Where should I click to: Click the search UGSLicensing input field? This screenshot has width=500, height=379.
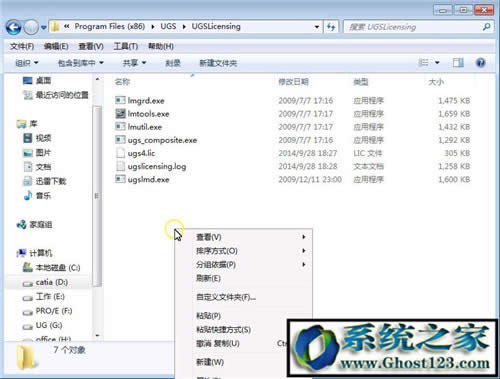412,27
